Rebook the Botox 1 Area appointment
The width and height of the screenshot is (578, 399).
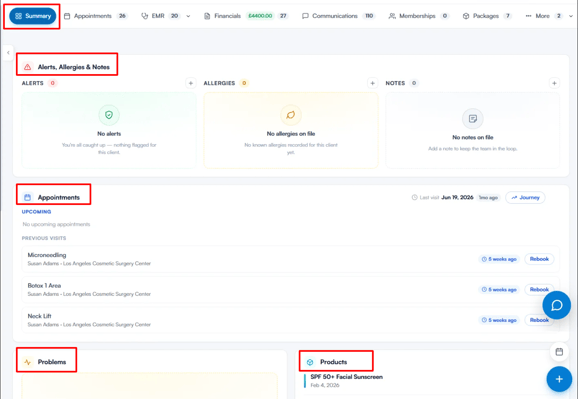(539, 289)
